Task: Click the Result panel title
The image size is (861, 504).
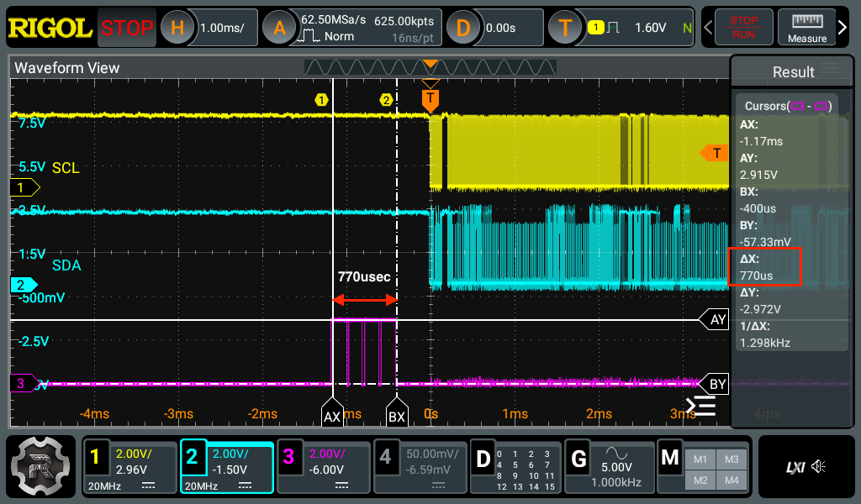Action: (793, 72)
